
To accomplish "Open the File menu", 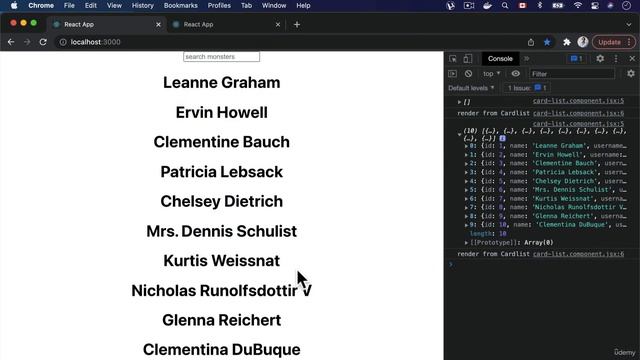I will tap(69, 6).
